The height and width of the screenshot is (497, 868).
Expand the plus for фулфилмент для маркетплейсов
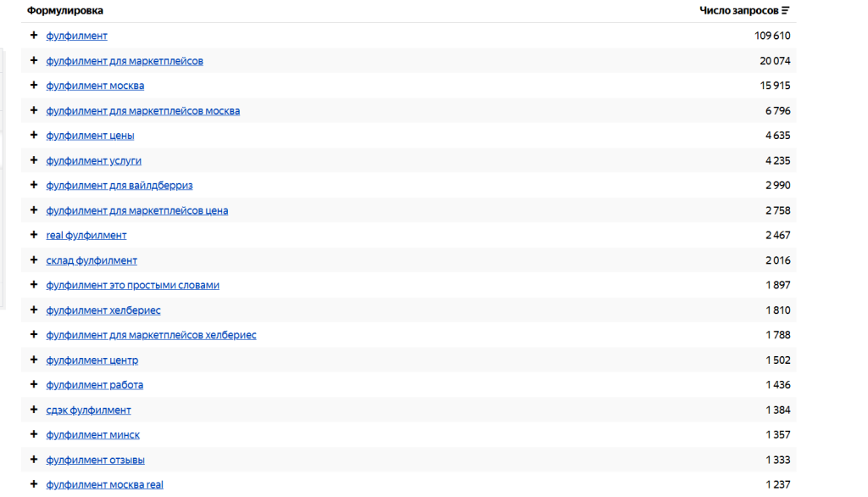point(34,60)
